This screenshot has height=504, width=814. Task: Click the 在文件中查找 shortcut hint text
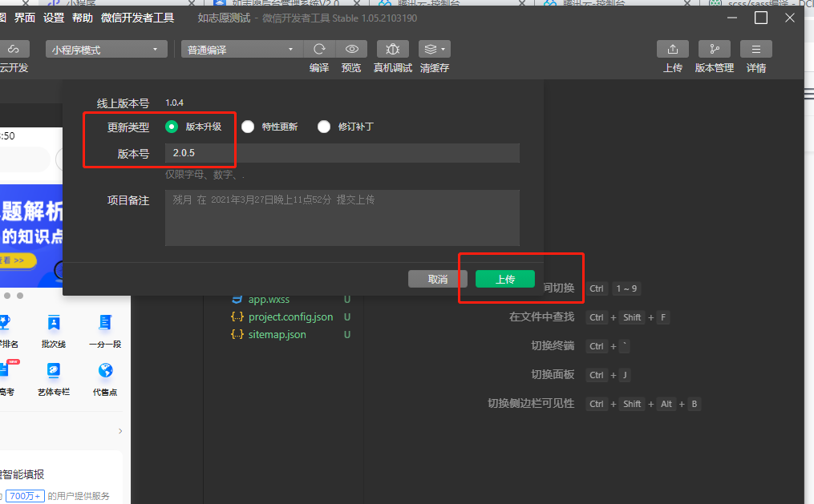coord(542,317)
